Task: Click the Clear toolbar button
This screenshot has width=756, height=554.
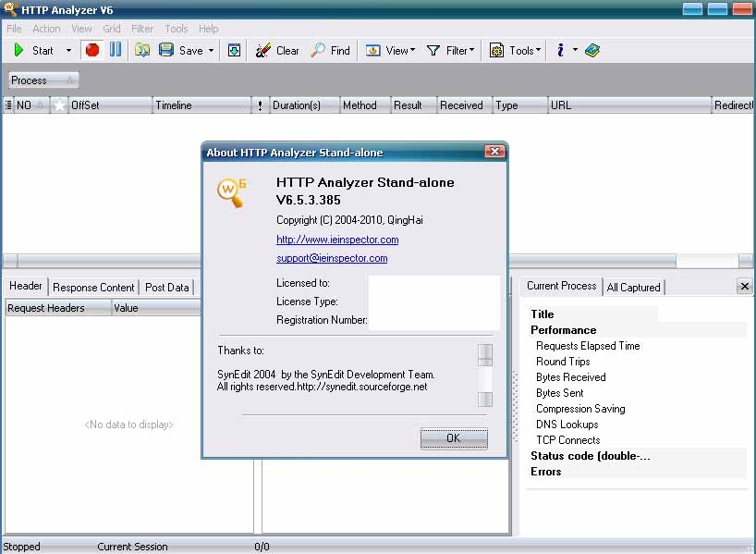Action: coord(276,50)
